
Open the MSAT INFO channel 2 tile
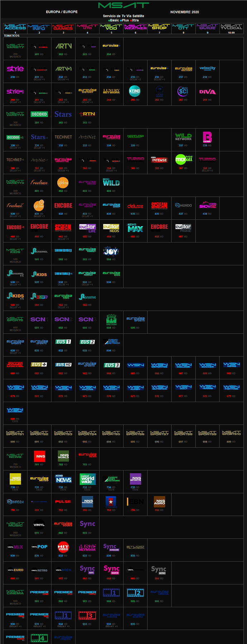[39, 28]
